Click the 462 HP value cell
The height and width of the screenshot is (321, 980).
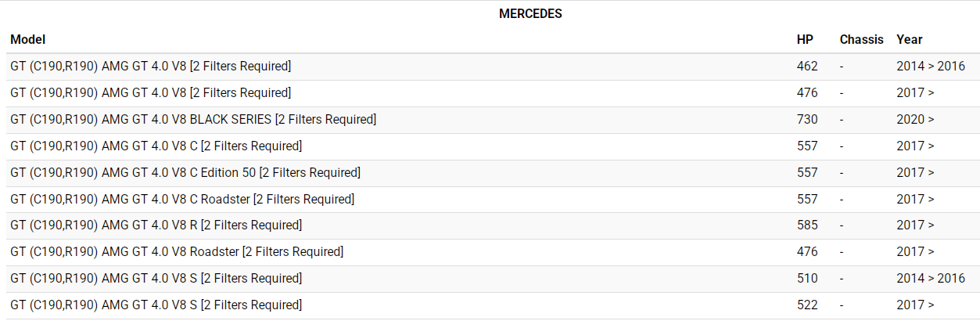tap(807, 67)
